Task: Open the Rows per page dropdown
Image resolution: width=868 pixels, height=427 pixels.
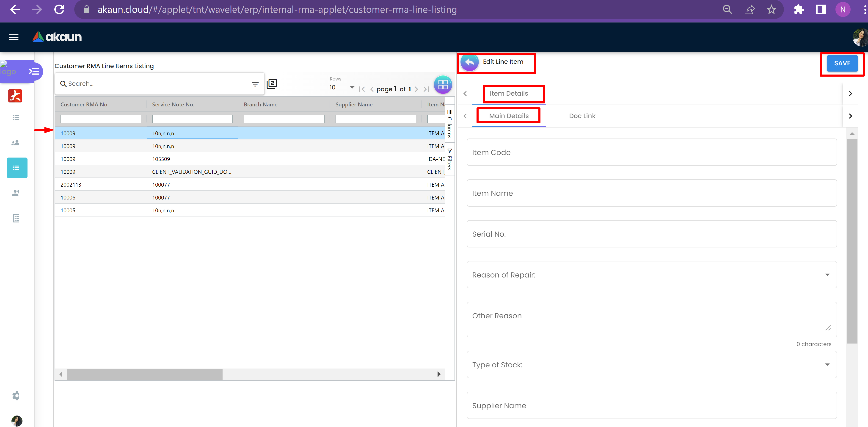Action: pos(342,87)
